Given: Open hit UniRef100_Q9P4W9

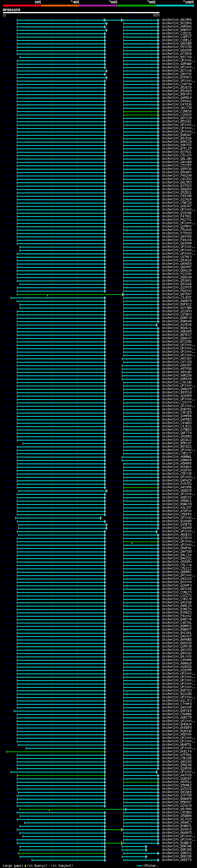Looking at the screenshot, I should (176, 64).
